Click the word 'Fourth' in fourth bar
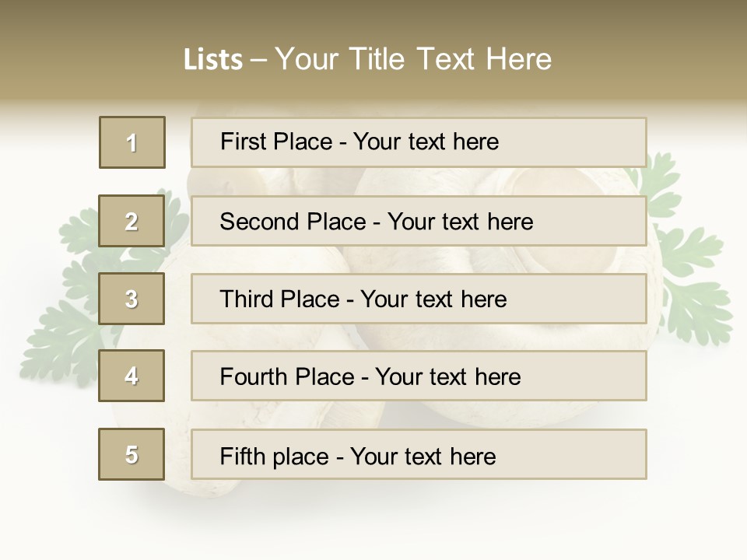 click(253, 376)
